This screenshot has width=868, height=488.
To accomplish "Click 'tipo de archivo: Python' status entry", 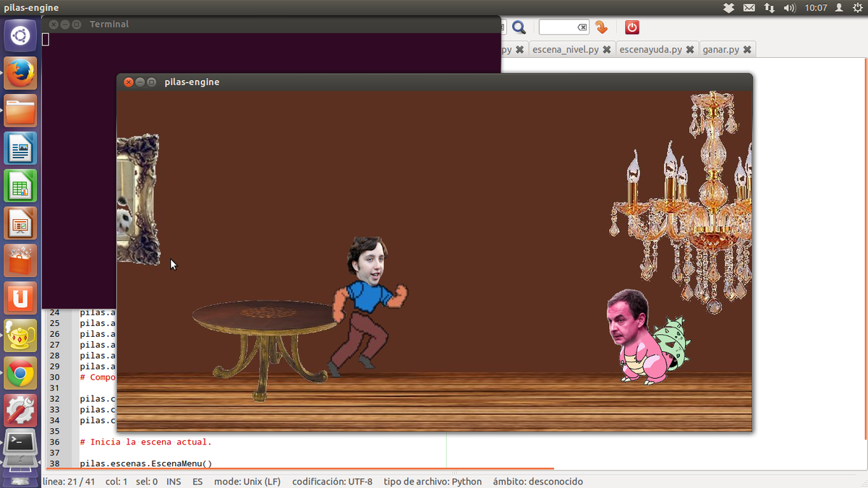I will coord(433,481).
